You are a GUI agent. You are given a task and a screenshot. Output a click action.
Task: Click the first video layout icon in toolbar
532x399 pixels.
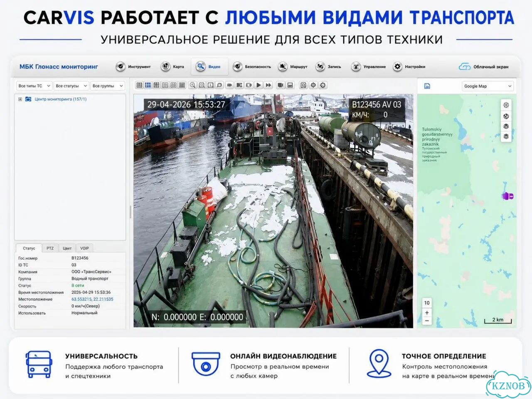(139, 85)
